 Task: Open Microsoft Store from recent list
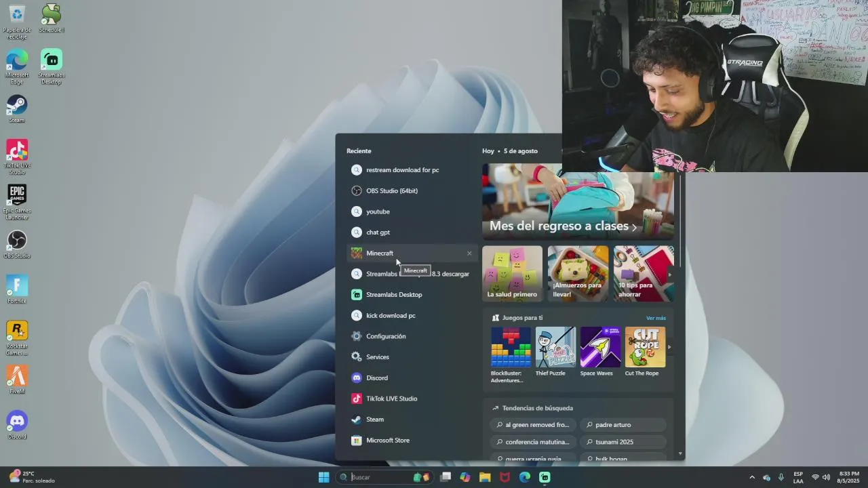click(x=412, y=441)
